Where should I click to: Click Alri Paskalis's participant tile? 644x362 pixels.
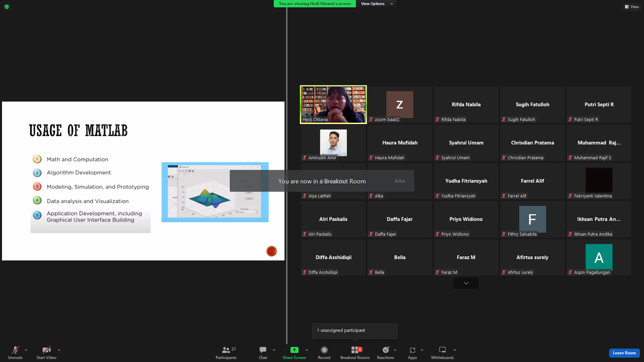click(x=333, y=219)
